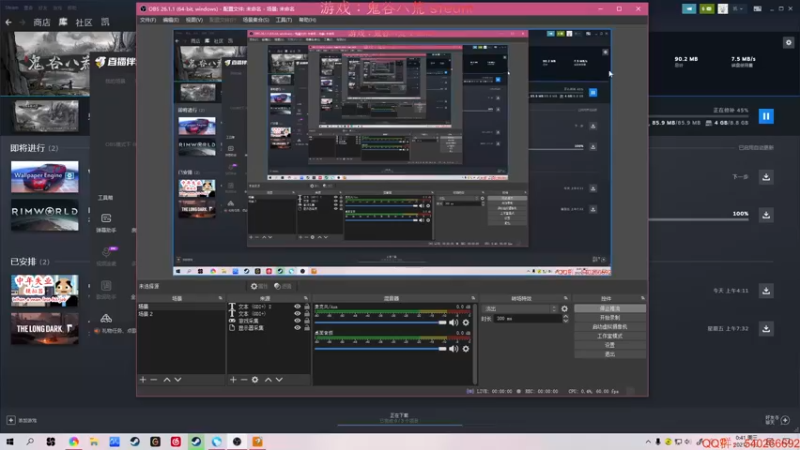The image size is (800, 450).
Task: Toggle lock on 文本 (GDI+) 2 source
Action: [x=307, y=307]
